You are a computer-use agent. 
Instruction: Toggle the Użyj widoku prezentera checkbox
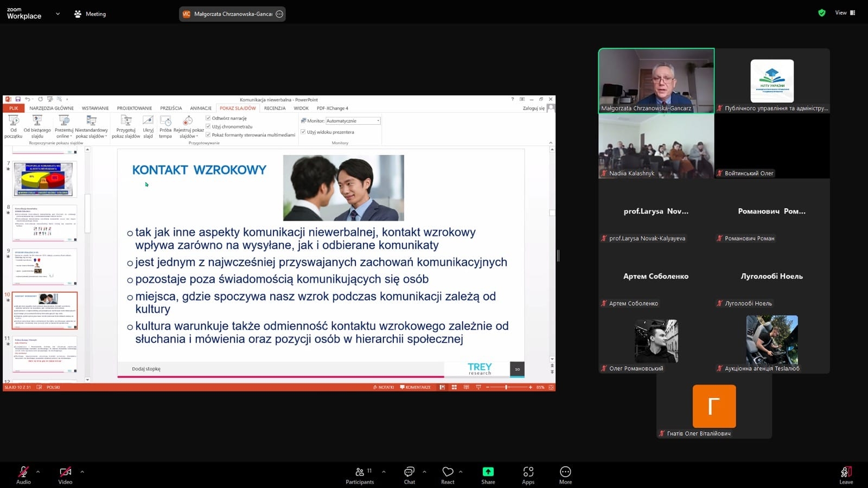pyautogui.click(x=303, y=132)
